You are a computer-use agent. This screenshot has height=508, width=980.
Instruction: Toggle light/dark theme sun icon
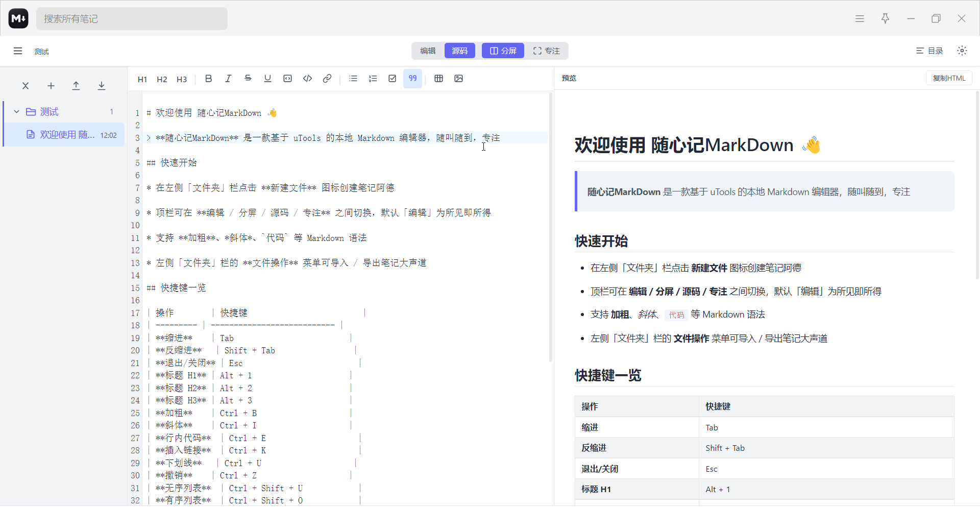(962, 51)
